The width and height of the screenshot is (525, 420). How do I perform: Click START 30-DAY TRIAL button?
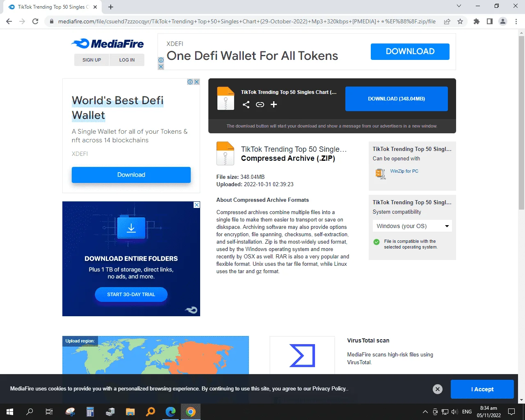[131, 294]
